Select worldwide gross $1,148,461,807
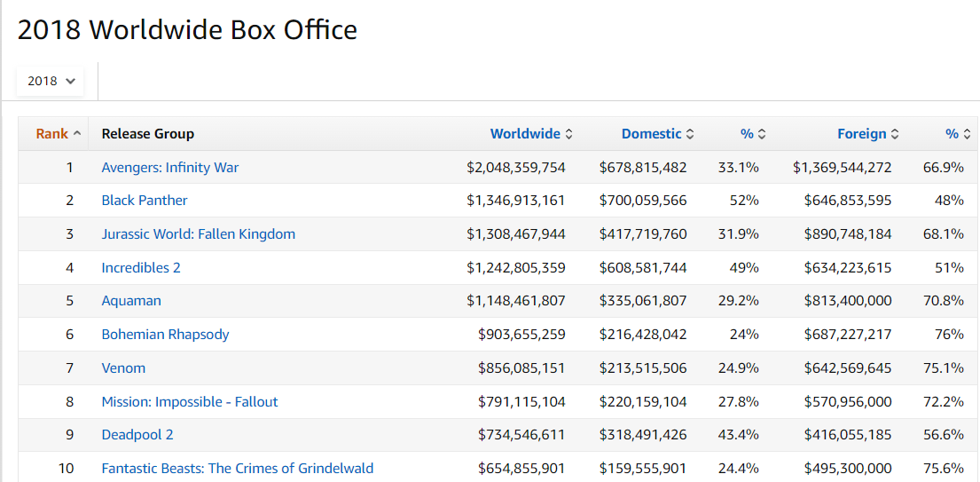The image size is (980, 482). point(515,301)
